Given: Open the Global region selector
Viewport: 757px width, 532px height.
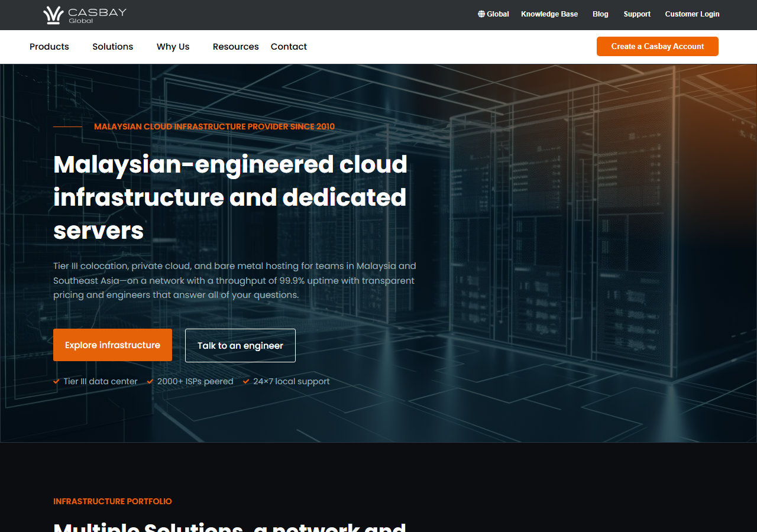Looking at the screenshot, I should (x=494, y=14).
